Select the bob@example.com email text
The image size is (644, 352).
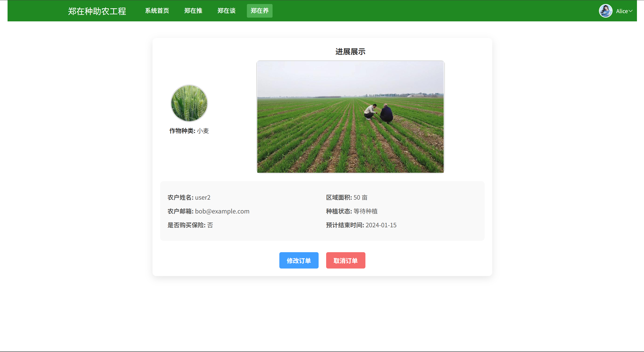(x=222, y=211)
